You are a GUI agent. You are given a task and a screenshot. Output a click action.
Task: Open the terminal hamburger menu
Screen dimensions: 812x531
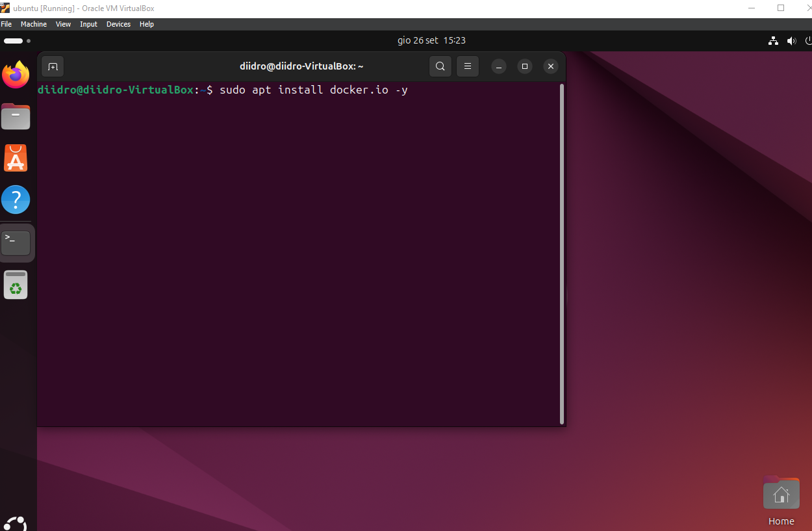coord(467,66)
